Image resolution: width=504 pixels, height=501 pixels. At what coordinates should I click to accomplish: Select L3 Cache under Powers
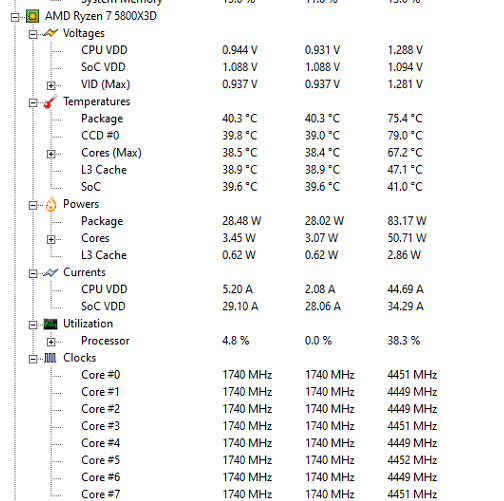(104, 255)
